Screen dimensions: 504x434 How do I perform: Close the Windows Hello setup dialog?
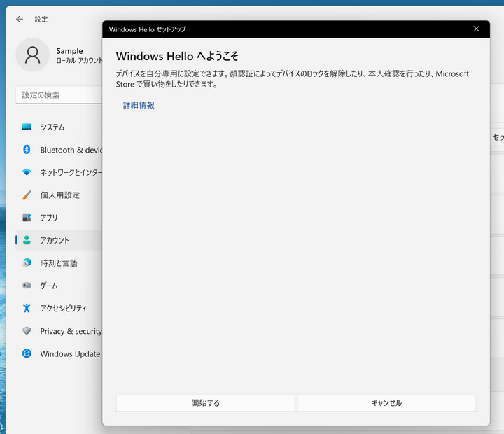(x=476, y=29)
